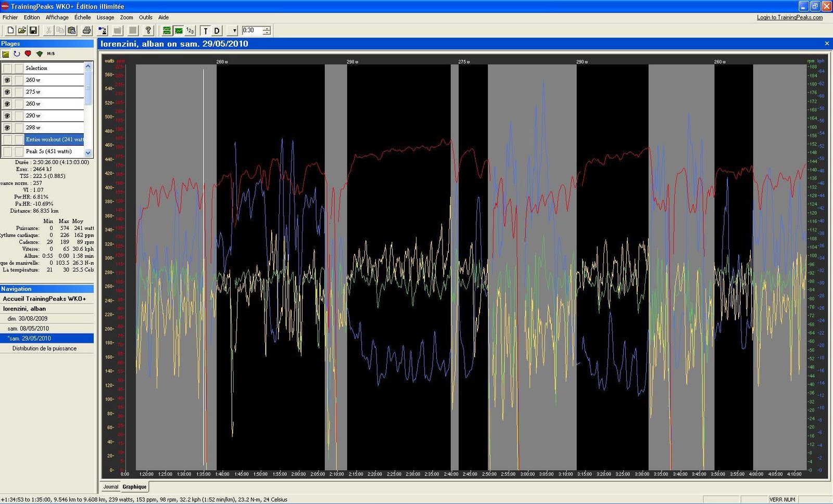Click the Copy icon in the toolbar
The image size is (833, 504).
click(x=60, y=31)
